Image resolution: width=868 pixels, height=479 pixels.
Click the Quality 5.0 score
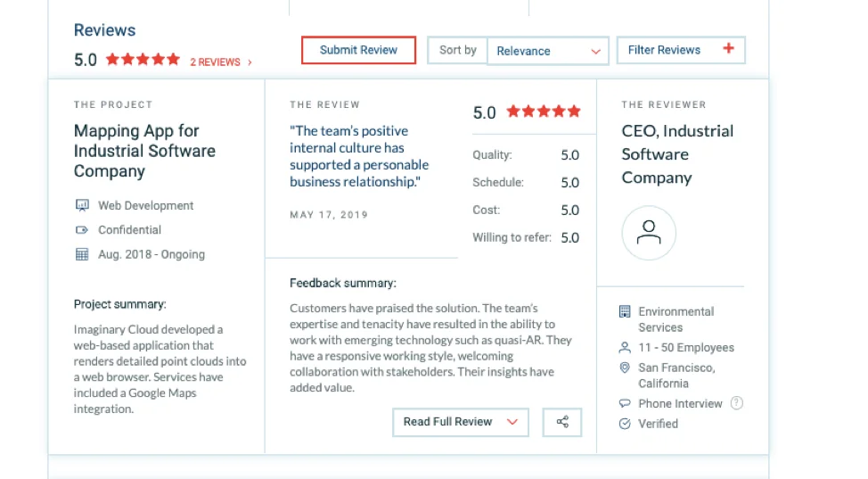pyautogui.click(x=569, y=155)
